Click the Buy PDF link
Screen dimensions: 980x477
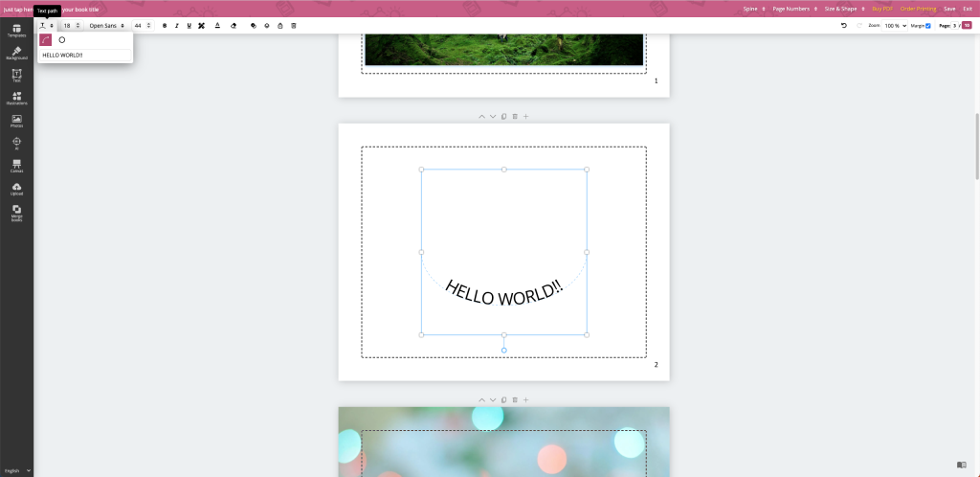coord(882,9)
